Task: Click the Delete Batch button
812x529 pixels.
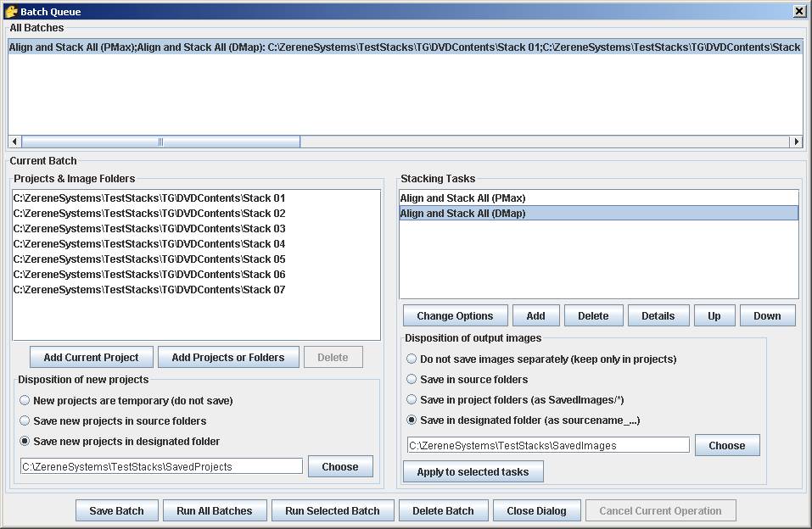Action: (443, 510)
